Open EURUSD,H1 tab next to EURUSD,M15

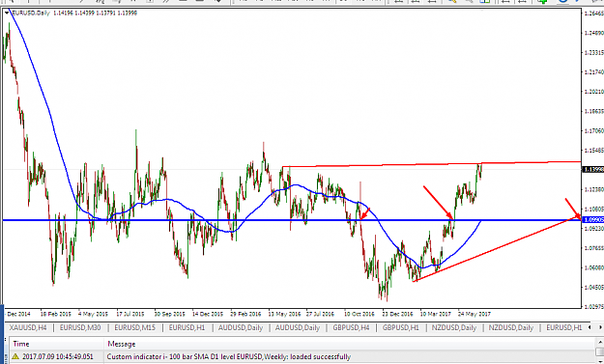point(187,328)
